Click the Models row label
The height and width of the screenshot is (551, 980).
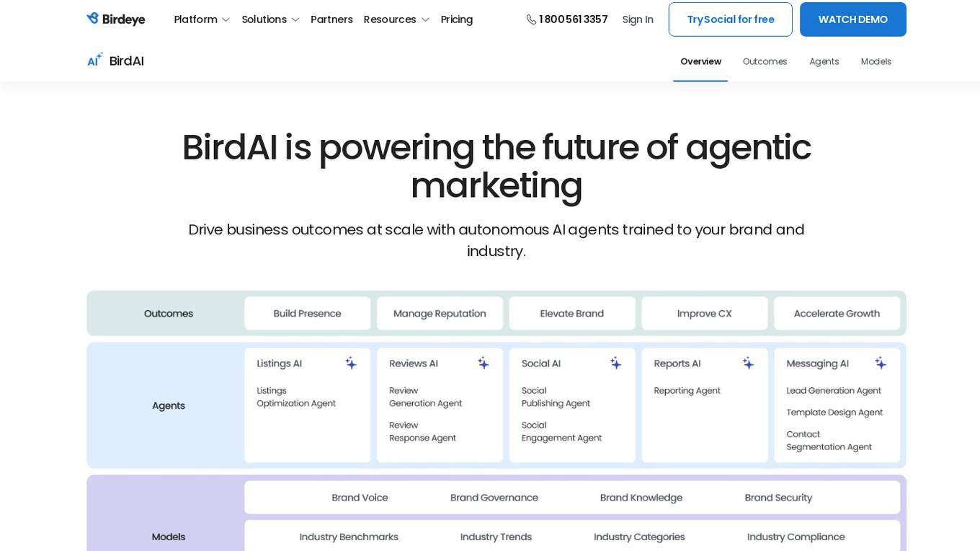(x=169, y=537)
